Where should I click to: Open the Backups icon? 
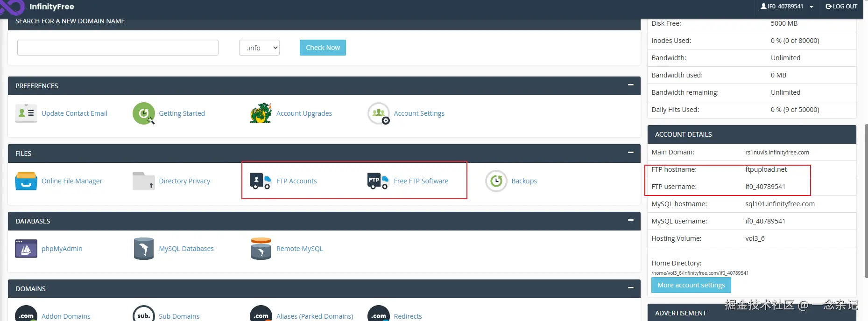click(496, 181)
